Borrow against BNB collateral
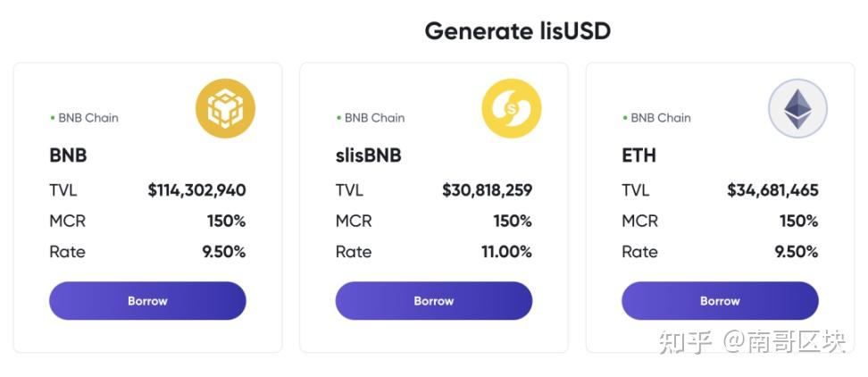The image size is (868, 377). 147,300
